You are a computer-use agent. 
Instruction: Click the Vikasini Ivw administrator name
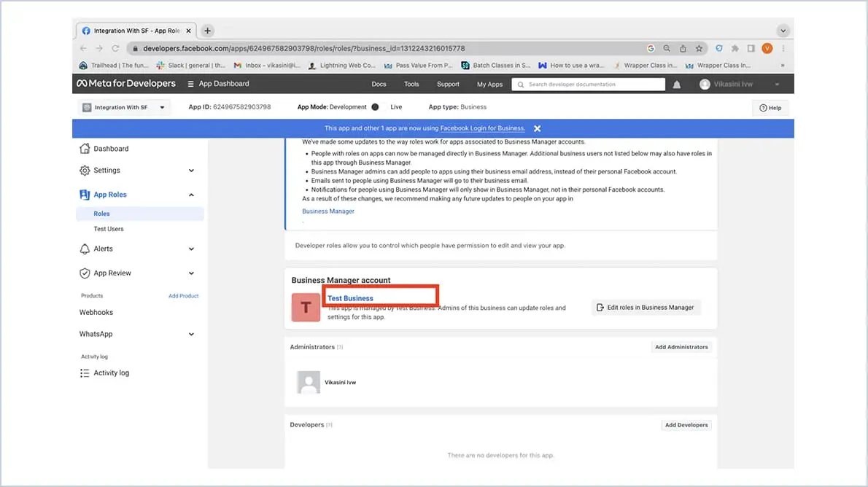[x=340, y=383]
